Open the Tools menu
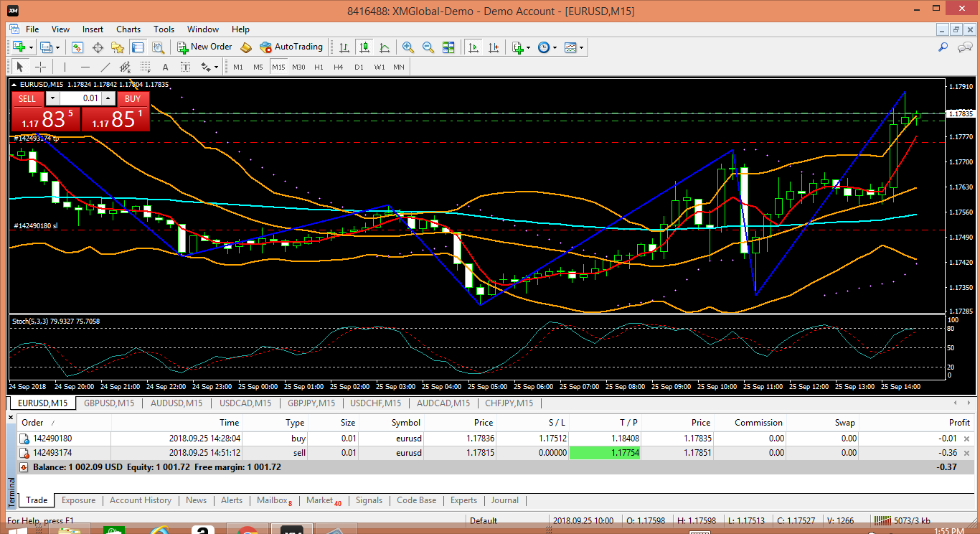 click(164, 29)
